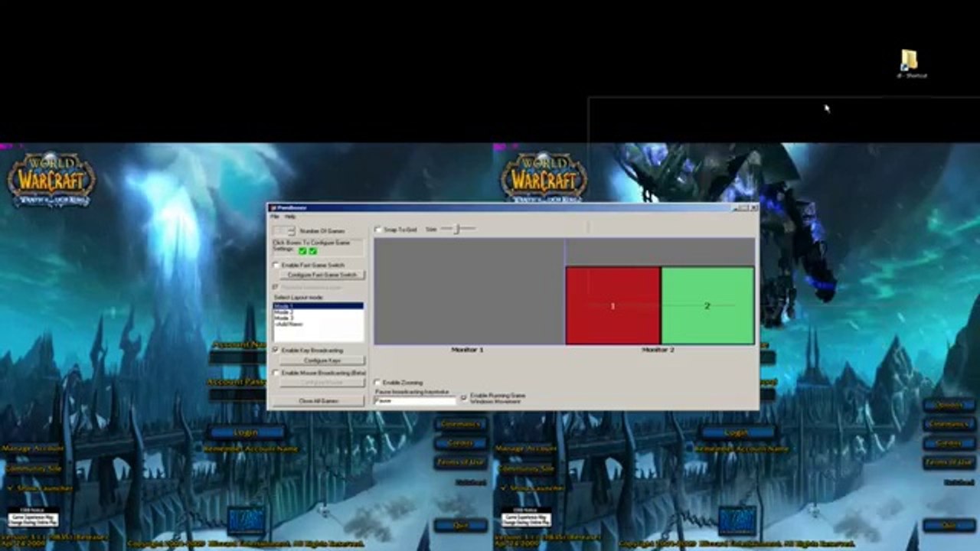Image resolution: width=980 pixels, height=551 pixels.
Task: Open Terms of Use in right WoW window
Action: point(949,462)
